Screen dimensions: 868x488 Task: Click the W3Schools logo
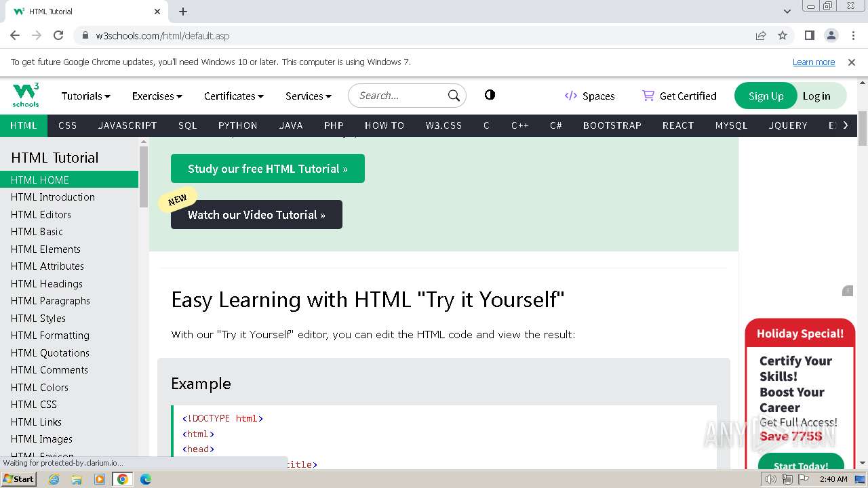click(x=26, y=96)
